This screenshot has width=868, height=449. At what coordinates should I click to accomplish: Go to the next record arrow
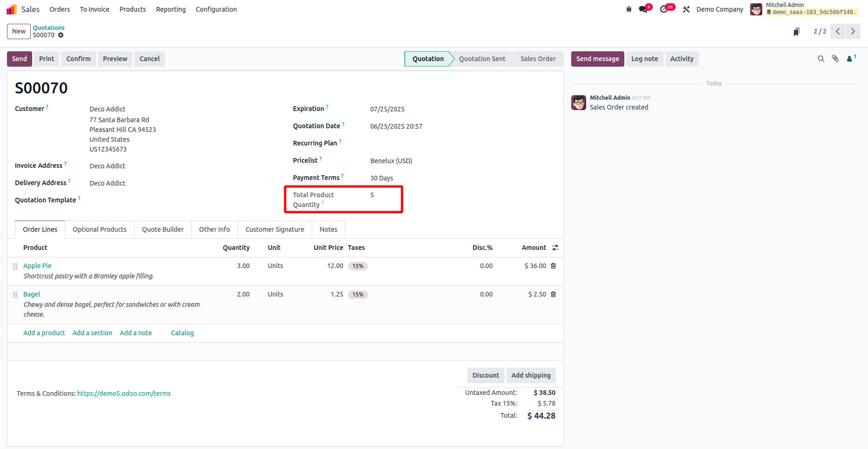point(853,31)
